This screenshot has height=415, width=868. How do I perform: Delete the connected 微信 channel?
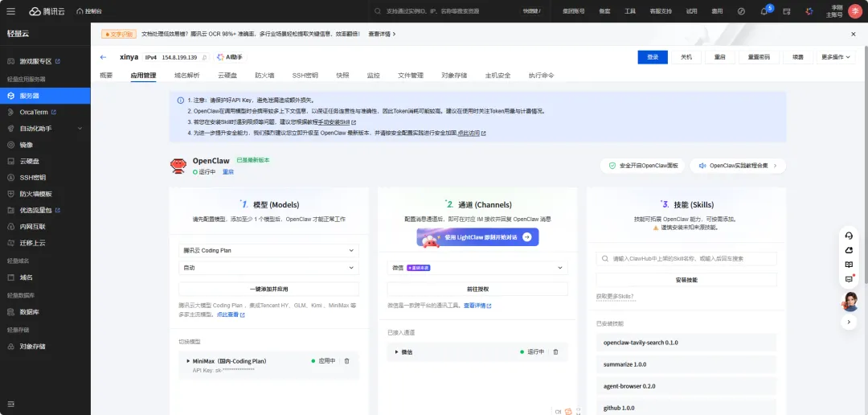pyautogui.click(x=556, y=351)
